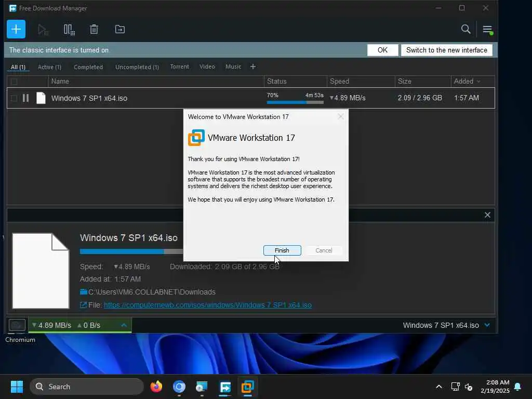Click the muted volume icon in the tray
This screenshot has width=532, height=399.
pos(469,387)
